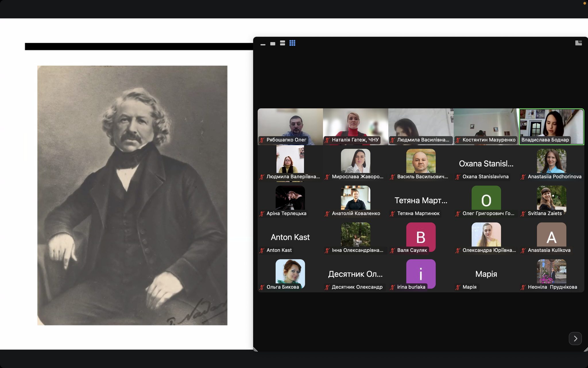Click muted mic icon beside Марія
The width and height of the screenshot is (588, 368).
[458, 287]
